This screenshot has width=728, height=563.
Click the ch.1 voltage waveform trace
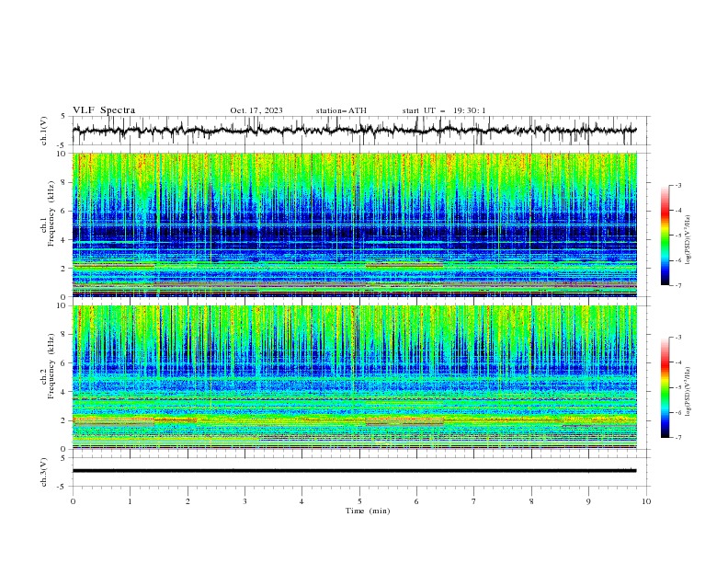tap(354, 131)
